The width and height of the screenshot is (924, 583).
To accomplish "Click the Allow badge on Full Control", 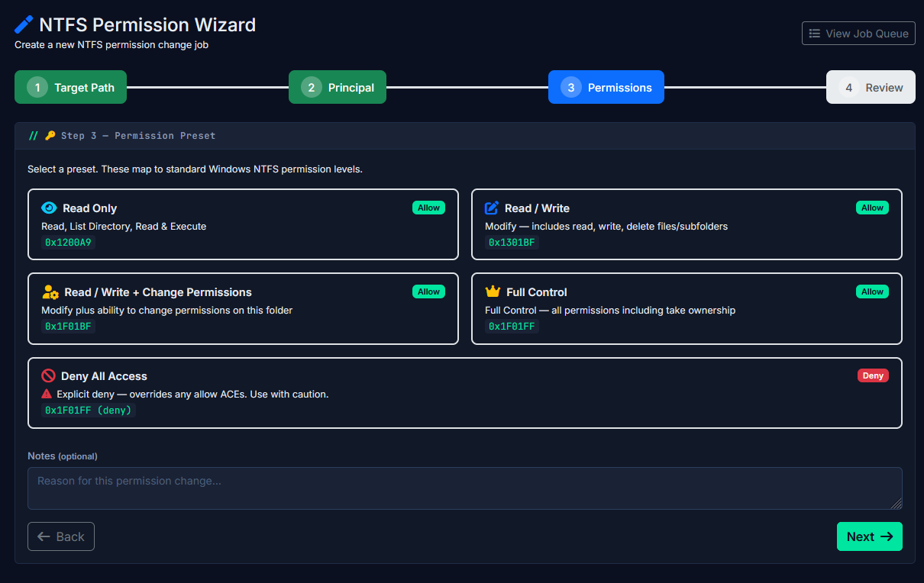I will point(873,291).
